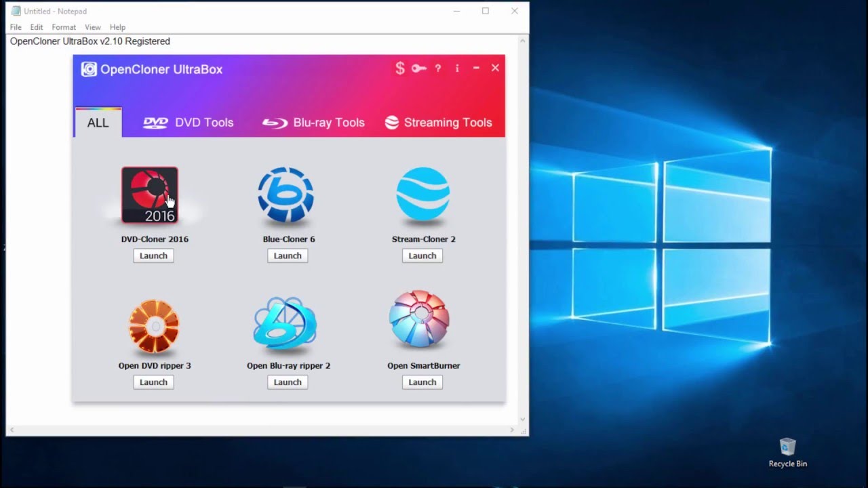868x488 pixels.
Task: Click the Open Blu-ray ripper 2 icon
Action: point(285,323)
